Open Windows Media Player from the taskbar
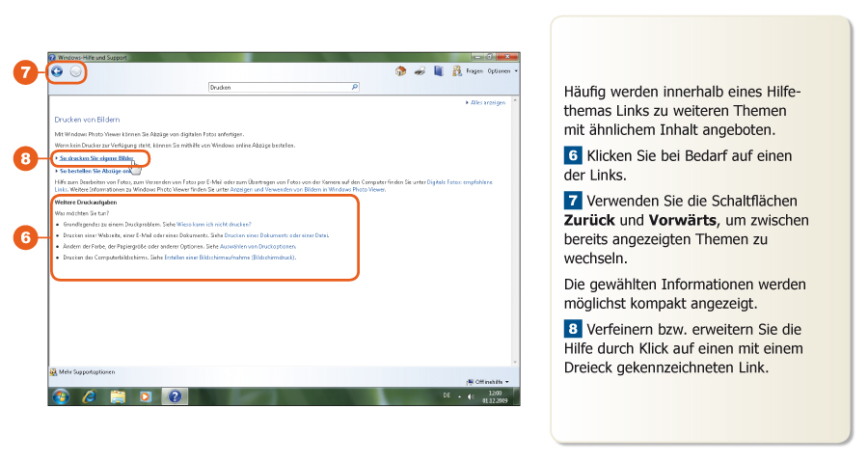The height and width of the screenshot is (463, 868). [x=146, y=395]
